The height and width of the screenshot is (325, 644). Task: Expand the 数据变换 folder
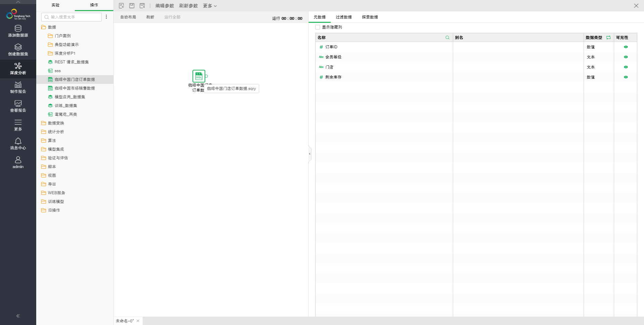[44, 123]
